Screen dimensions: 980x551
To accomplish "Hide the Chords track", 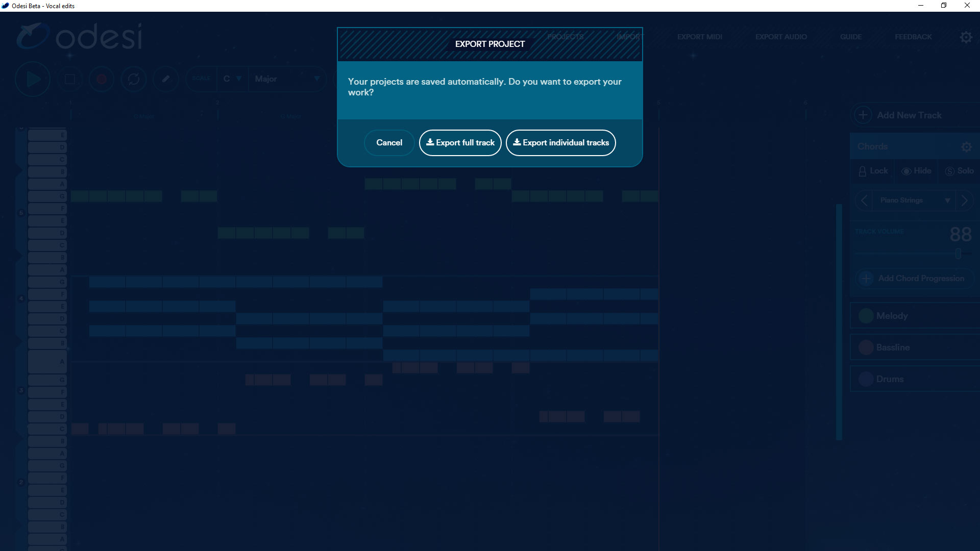I will [x=916, y=171].
